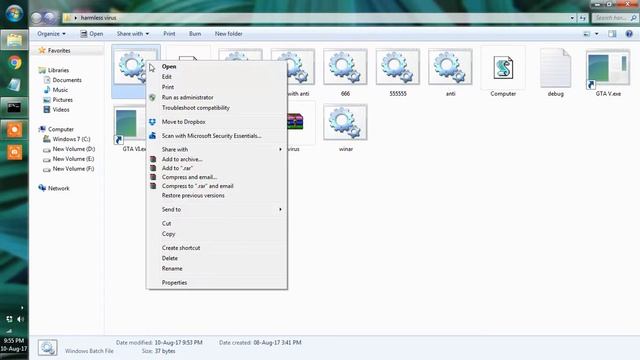Select the virus WinRAR archive icon
Screen dimensions: 640x360
point(295,122)
